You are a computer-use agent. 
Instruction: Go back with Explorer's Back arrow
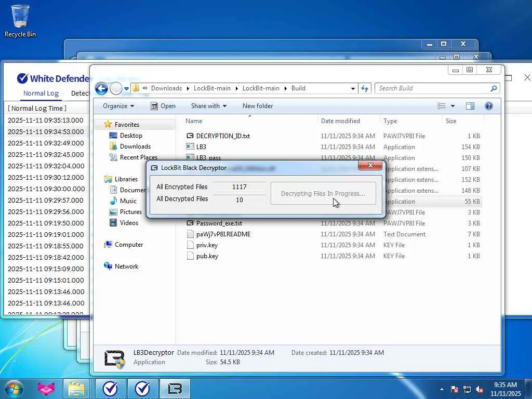coord(101,88)
